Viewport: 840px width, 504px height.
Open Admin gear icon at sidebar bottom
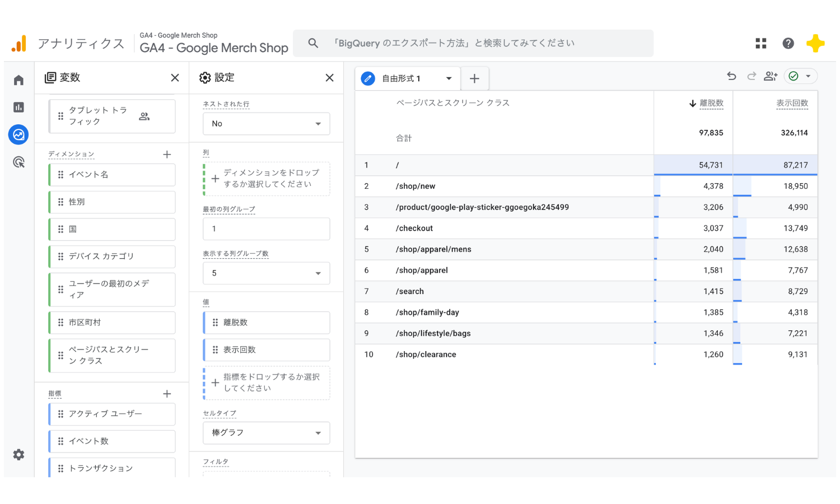(x=18, y=455)
